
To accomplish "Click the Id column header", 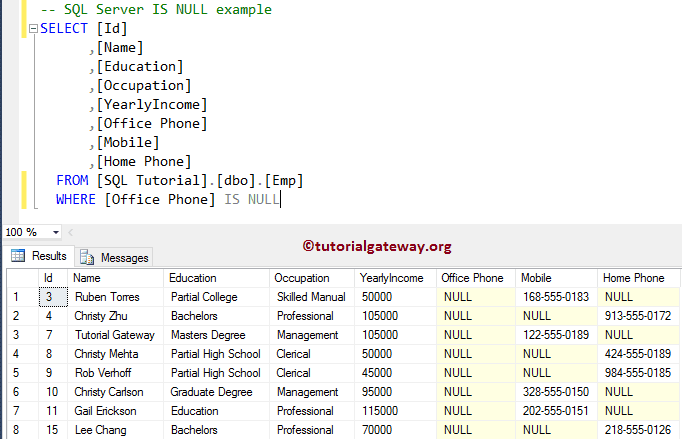I will point(48,278).
